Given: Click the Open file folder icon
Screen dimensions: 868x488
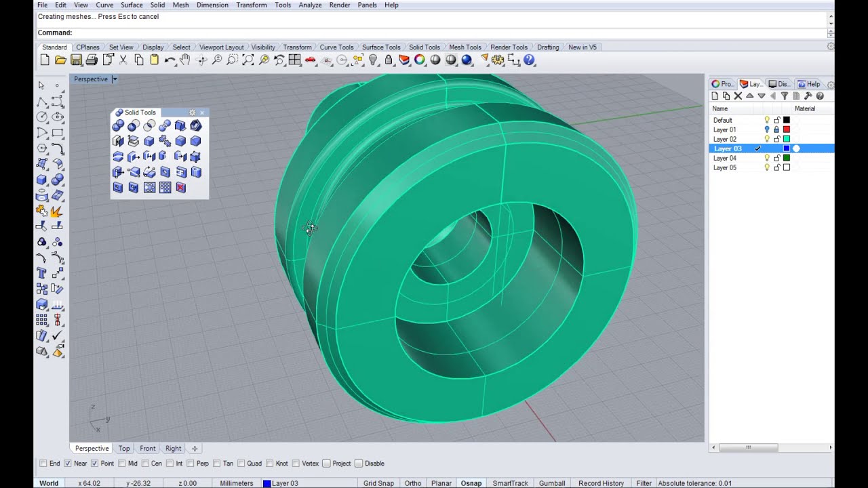Looking at the screenshot, I should pos(60,60).
